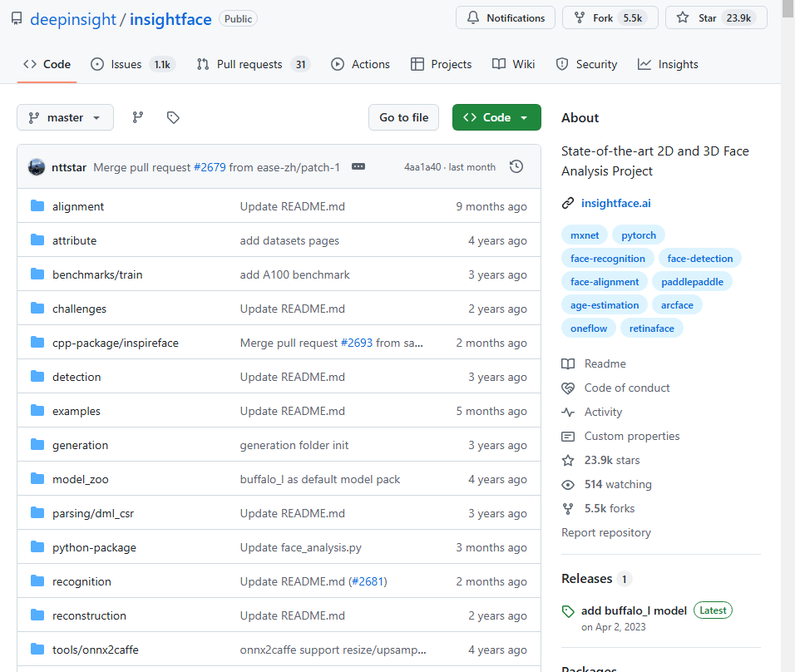Open the tags view icon
The image size is (795, 672).
173,117
